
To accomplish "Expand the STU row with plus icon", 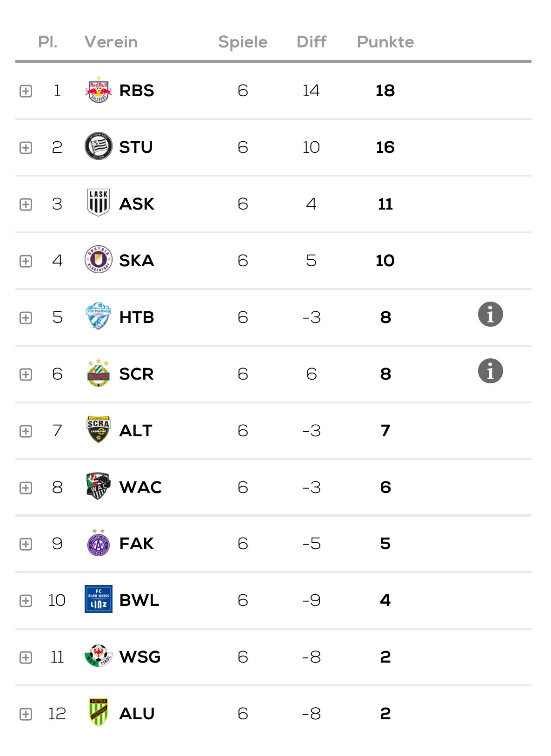I will click(x=26, y=148).
